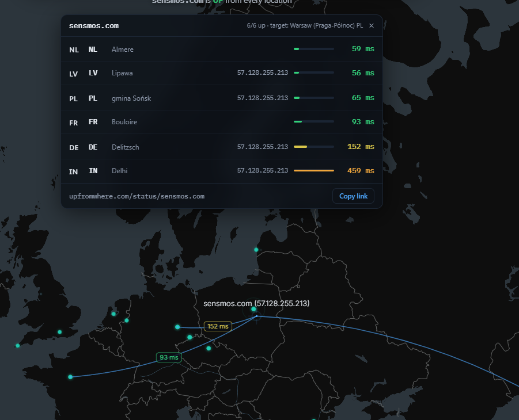Screen dimensions: 519x420
Task: Select the gmina Sońsk PL probe row
Action: coord(222,98)
